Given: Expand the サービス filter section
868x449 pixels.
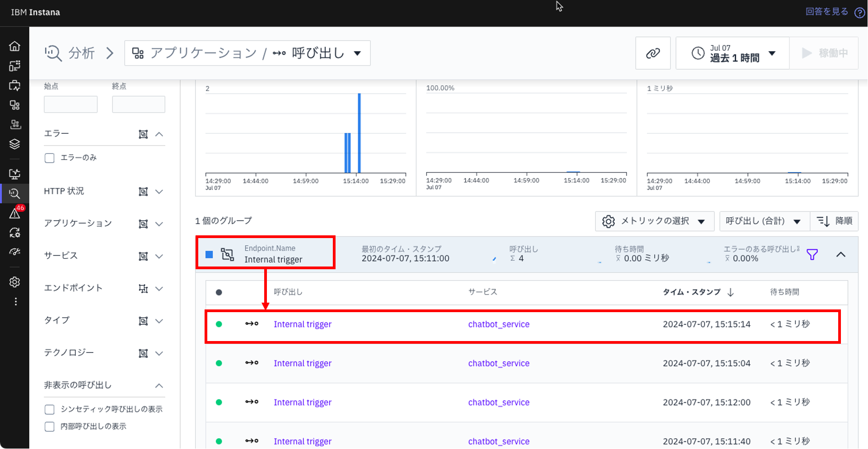Looking at the screenshot, I should 159,256.
